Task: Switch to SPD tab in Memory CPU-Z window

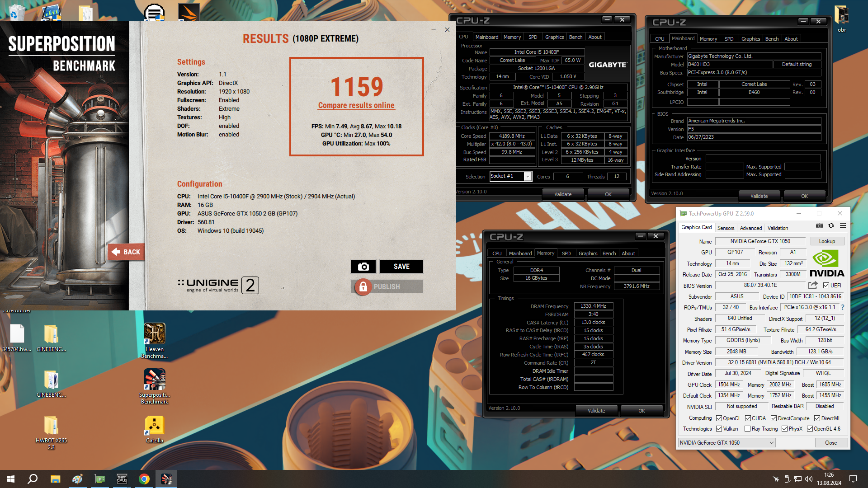Action: tap(566, 253)
